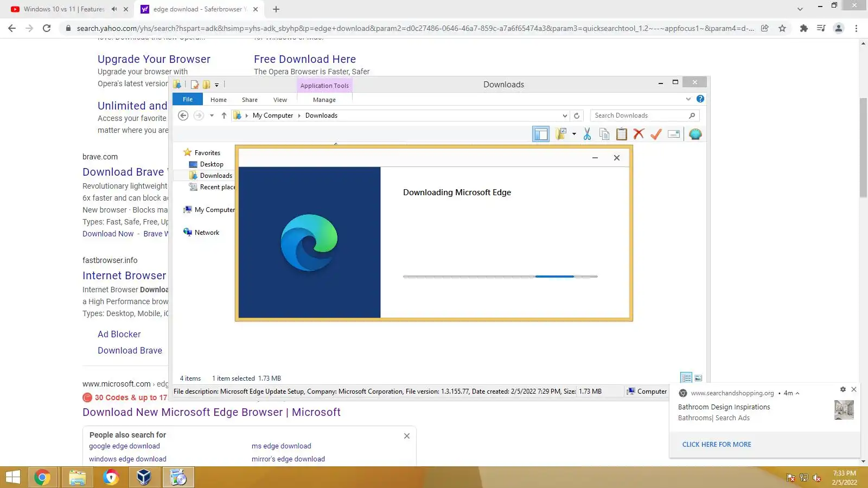868x488 pixels.
Task: Mute the Windows 10 vs 11 tab audio
Action: (x=114, y=9)
